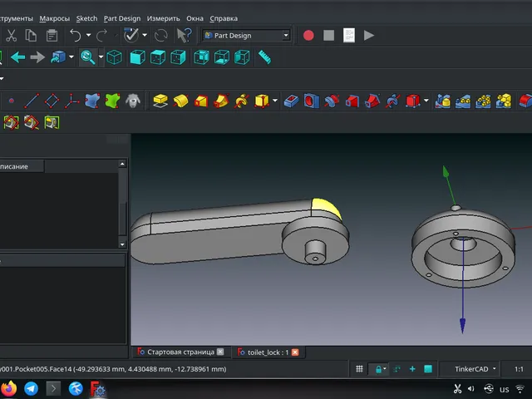532x399 pixels.
Task: Select the top view cube icon
Action: [x=158, y=57]
